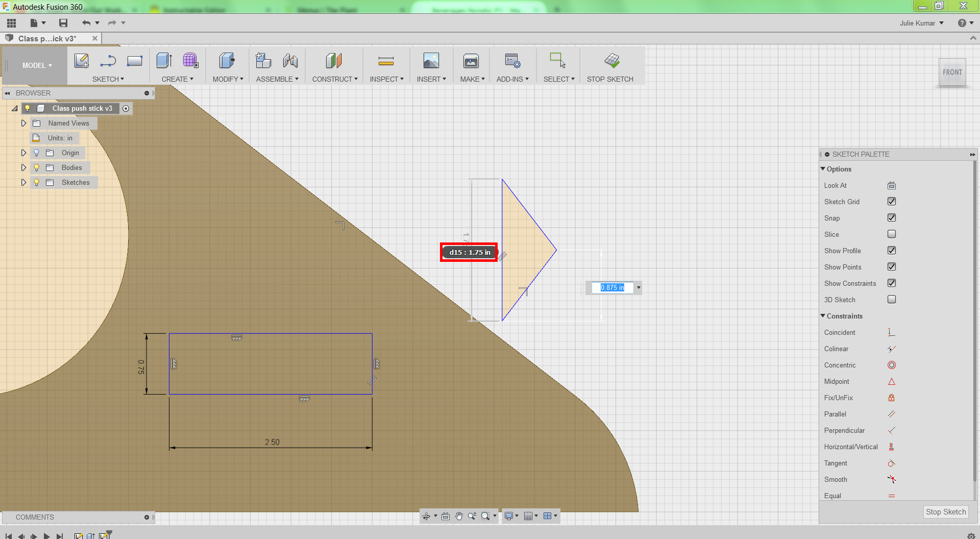The width and height of the screenshot is (980, 539).
Task: Toggle the Snap checkbox
Action: (892, 218)
